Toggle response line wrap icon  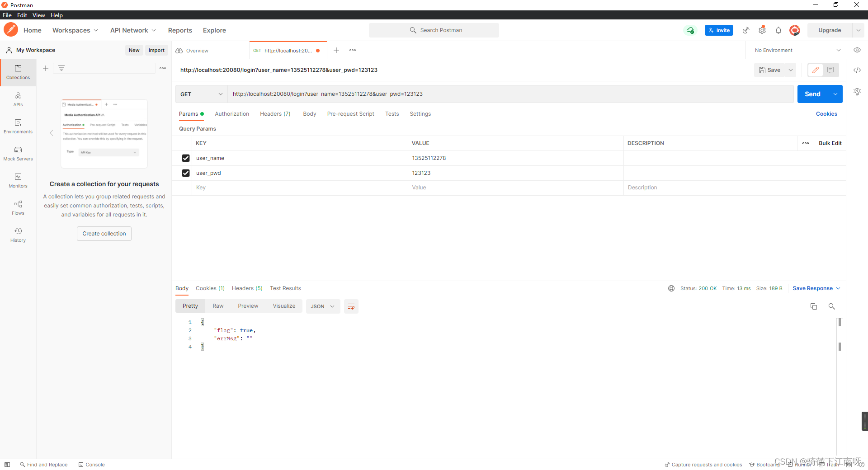pos(351,306)
